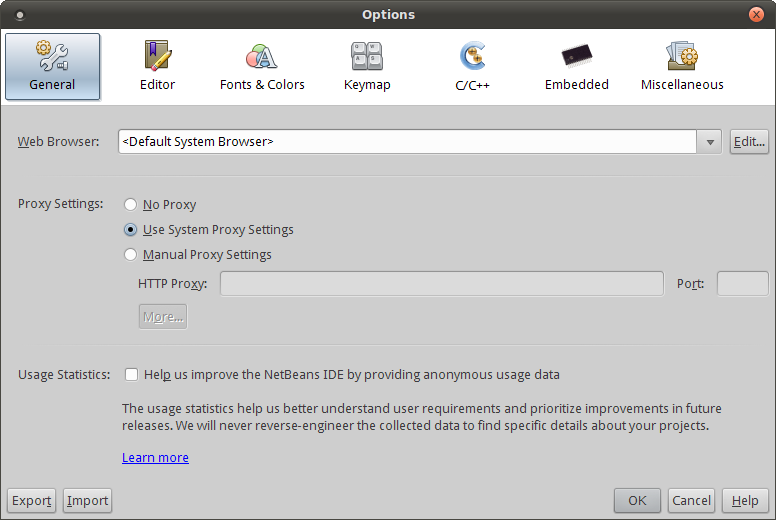Viewport: 776px width, 520px height.
Task: Click the window menu dot in title bar
Action: [20, 15]
